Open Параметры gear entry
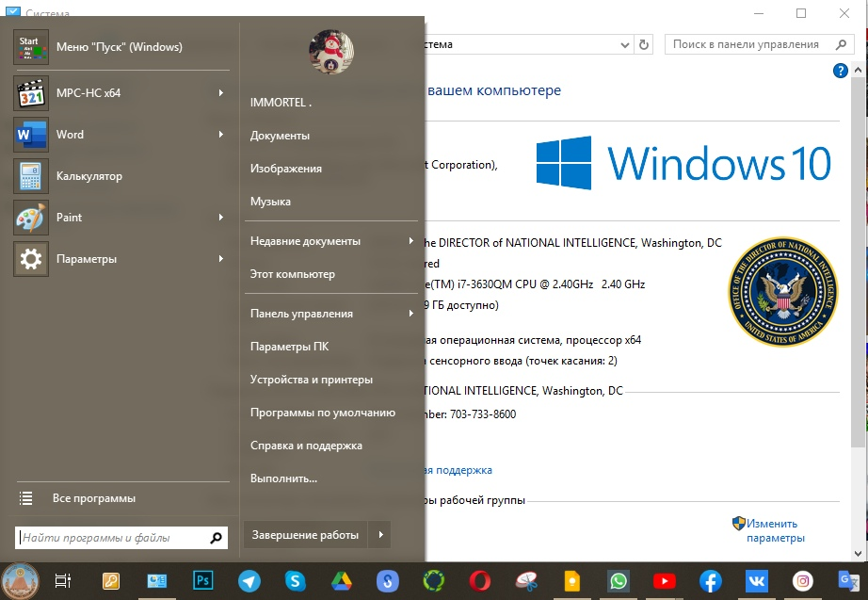The image size is (868, 600). click(121, 259)
